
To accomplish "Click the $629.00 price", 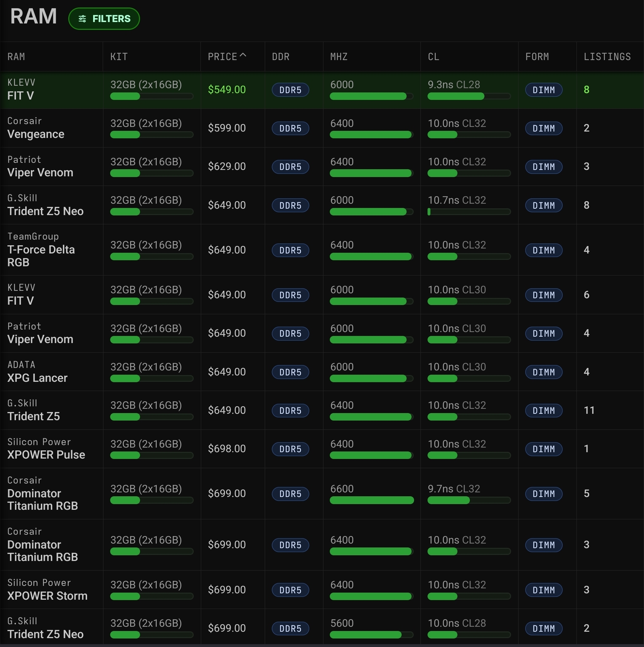I will coord(227,166).
